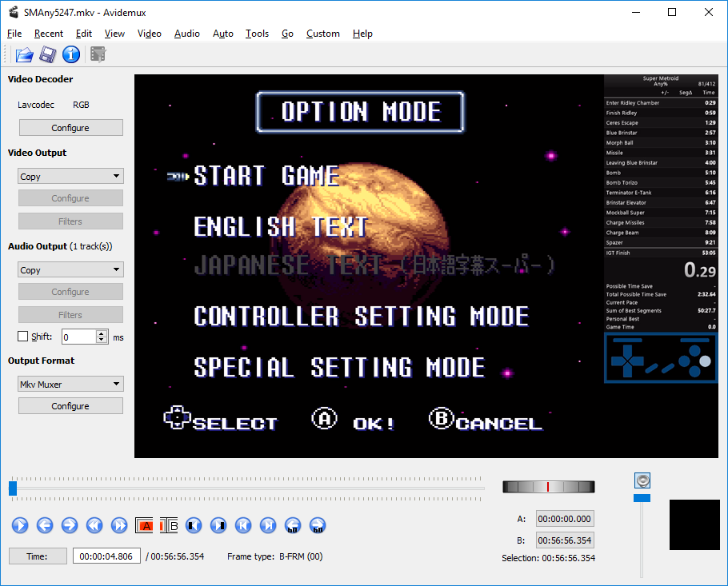Click marker A time field 00:00:00.000
Image resolution: width=728 pixels, height=586 pixels.
(565, 519)
